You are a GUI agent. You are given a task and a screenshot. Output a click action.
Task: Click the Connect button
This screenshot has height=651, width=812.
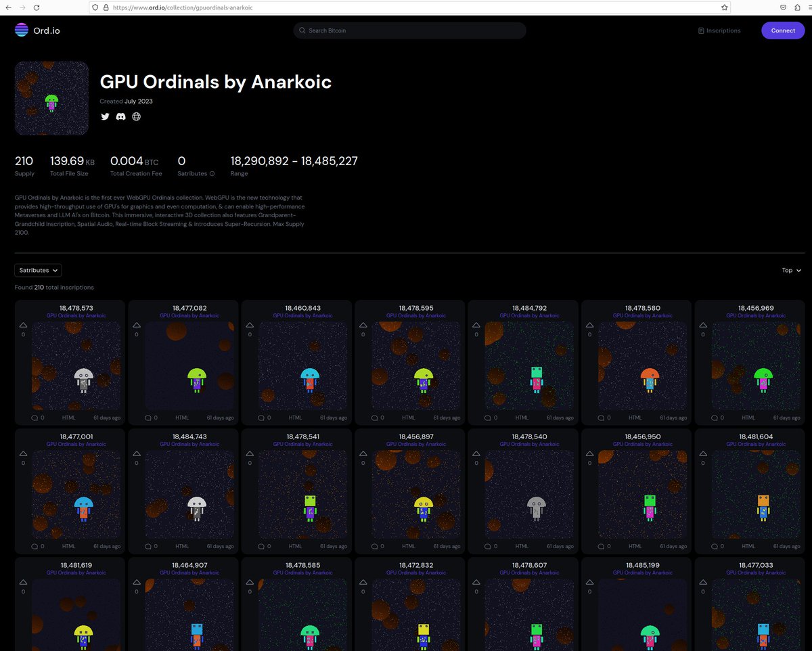[783, 30]
